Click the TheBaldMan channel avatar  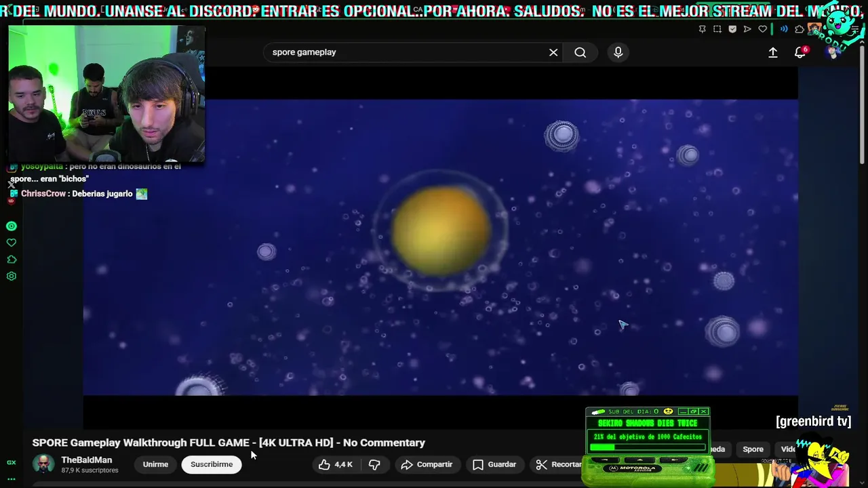44,464
